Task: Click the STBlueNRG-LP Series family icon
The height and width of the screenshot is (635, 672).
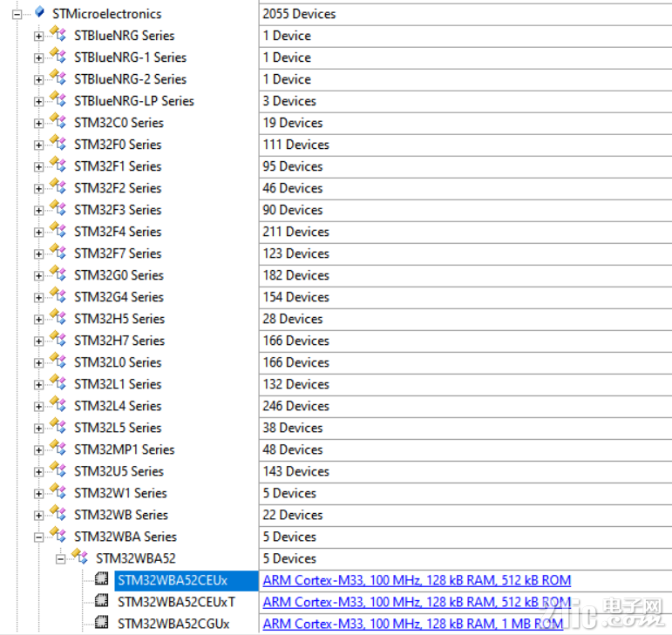Action: (58, 99)
